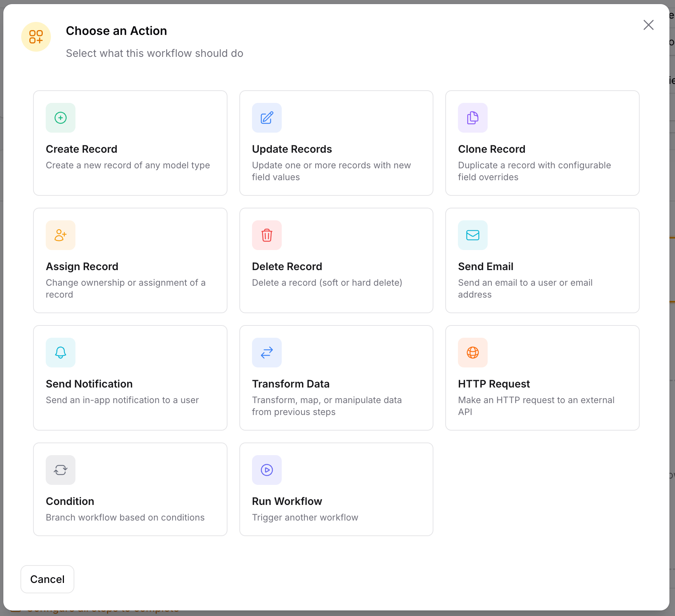675x616 pixels.
Task: Click the Cancel button
Action: [47, 579]
